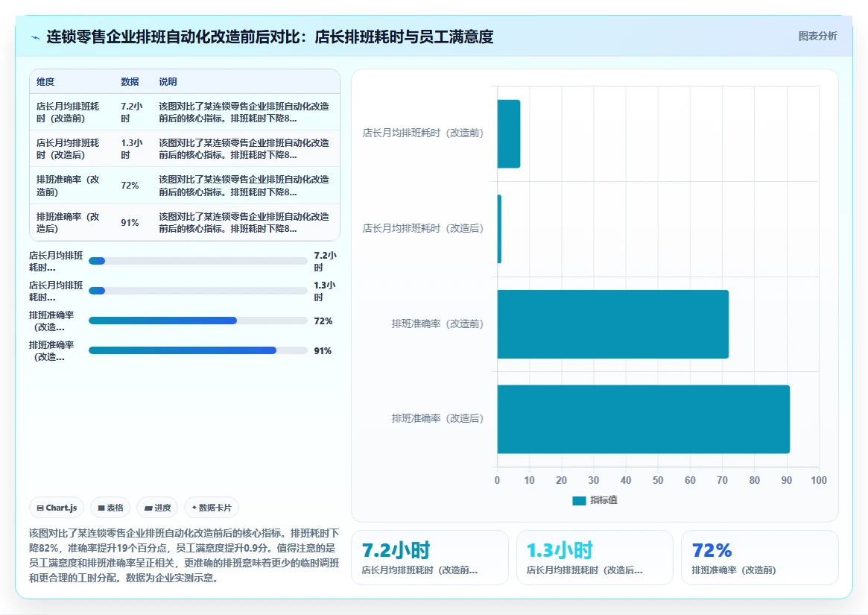The height and width of the screenshot is (615, 868).
Task: Click the 数据卡片 tag chip
Action: (212, 508)
